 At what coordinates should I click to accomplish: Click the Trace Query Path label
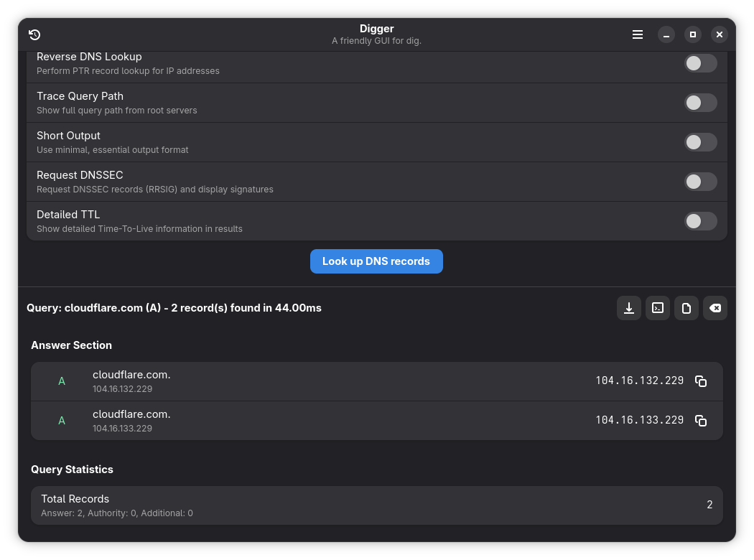tap(80, 96)
